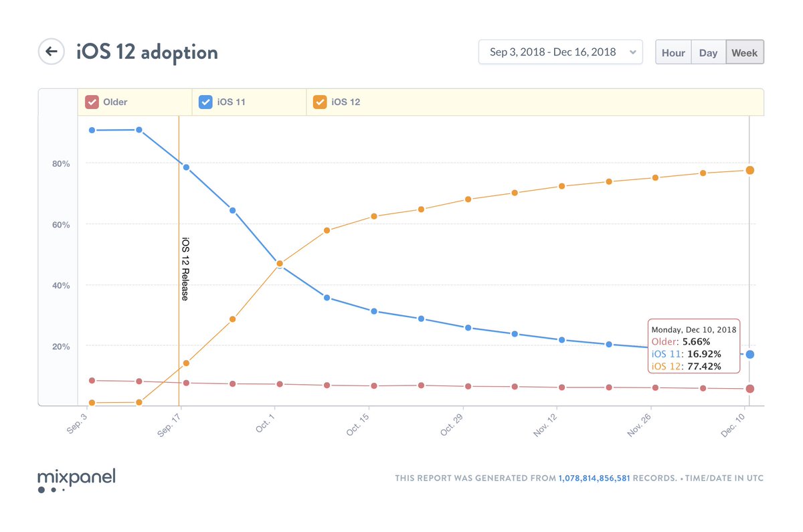This screenshot has width=803, height=532.
Task: Click the 80% y-axis label
Action: pos(60,163)
